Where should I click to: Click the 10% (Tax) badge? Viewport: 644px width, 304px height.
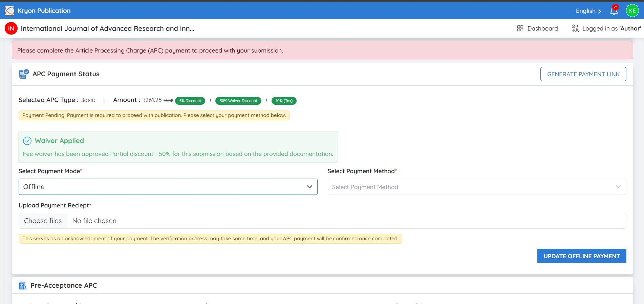[x=284, y=101]
